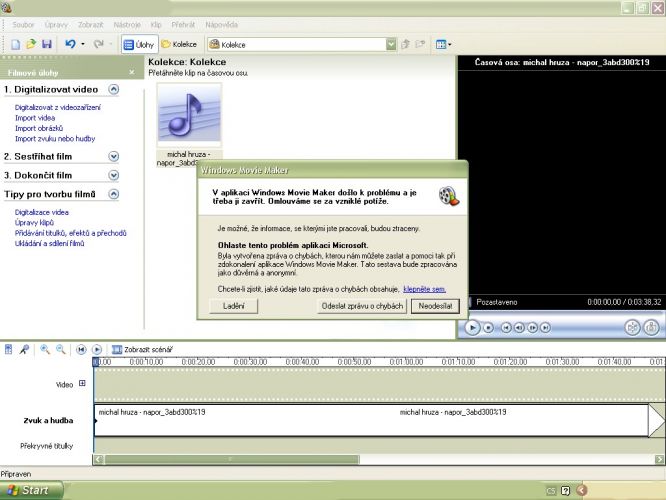Image resolution: width=666 pixels, height=500 pixels.
Task: Click Import zvuku nebo hudby link
Action: pos(55,138)
